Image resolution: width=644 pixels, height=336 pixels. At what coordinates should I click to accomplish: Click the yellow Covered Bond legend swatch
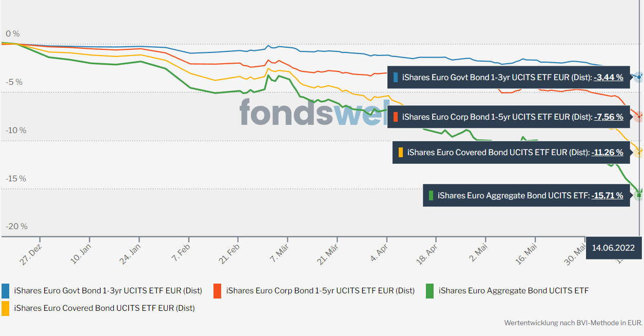tap(6, 308)
